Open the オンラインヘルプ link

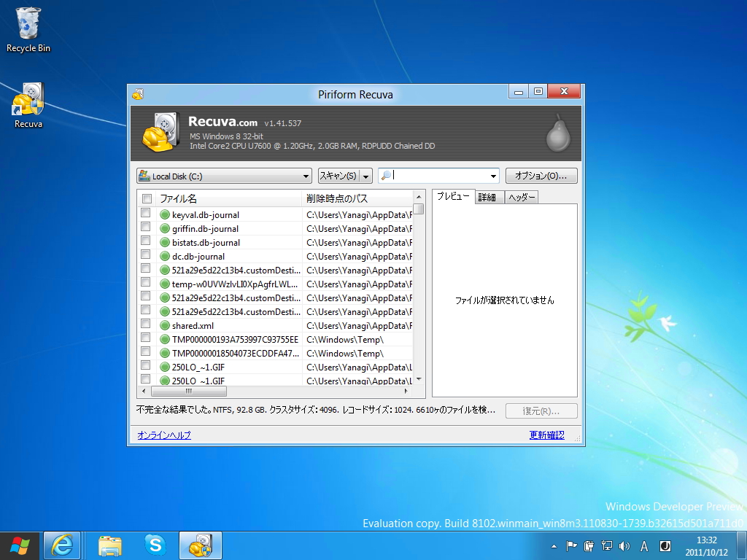tap(164, 434)
